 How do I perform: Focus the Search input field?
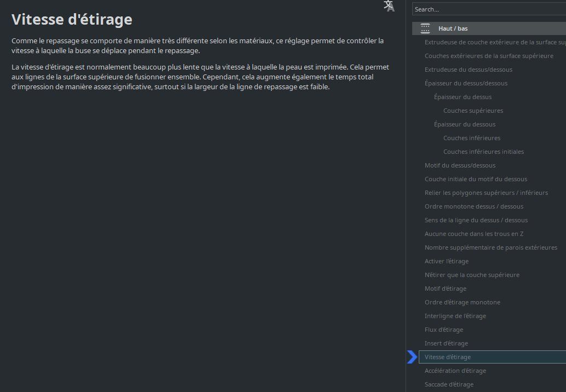489,9
